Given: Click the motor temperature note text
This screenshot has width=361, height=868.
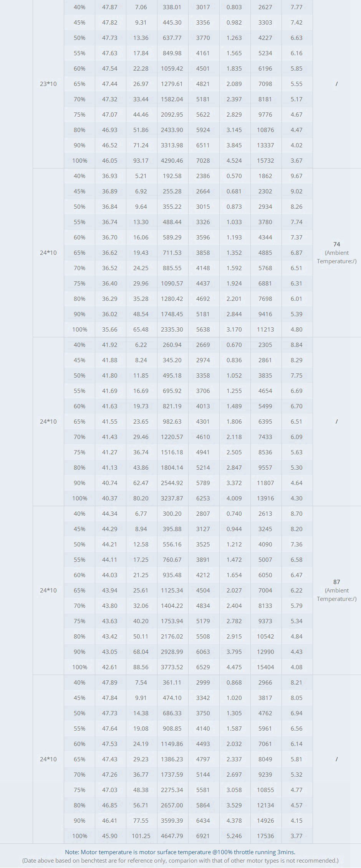Looking at the screenshot, I should (x=180, y=852).
